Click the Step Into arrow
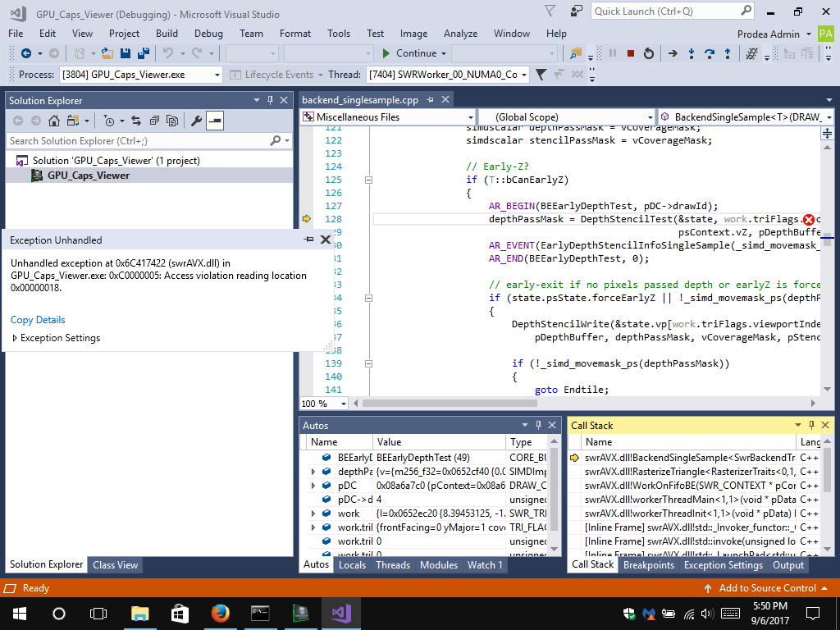840x630 pixels. tap(692, 53)
